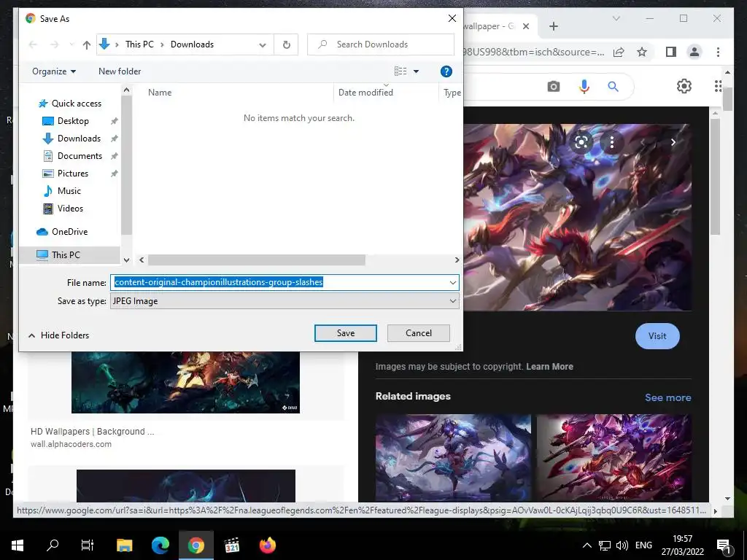Open the Save as type dropdown

point(285,301)
